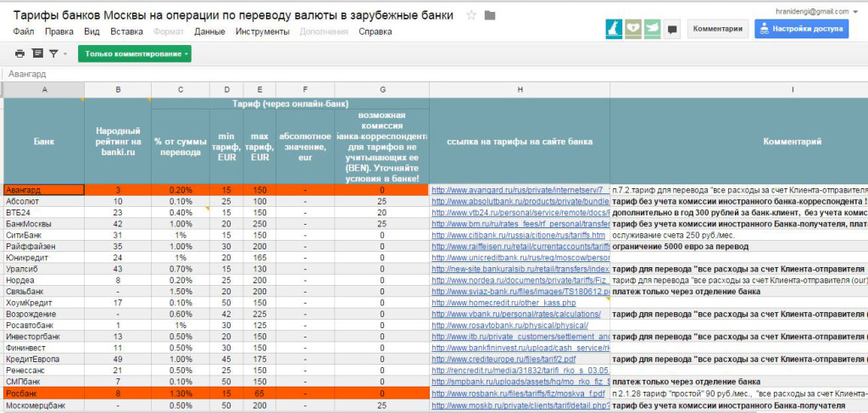Star the document using the star icon
The image size is (868, 413).
tap(471, 16)
